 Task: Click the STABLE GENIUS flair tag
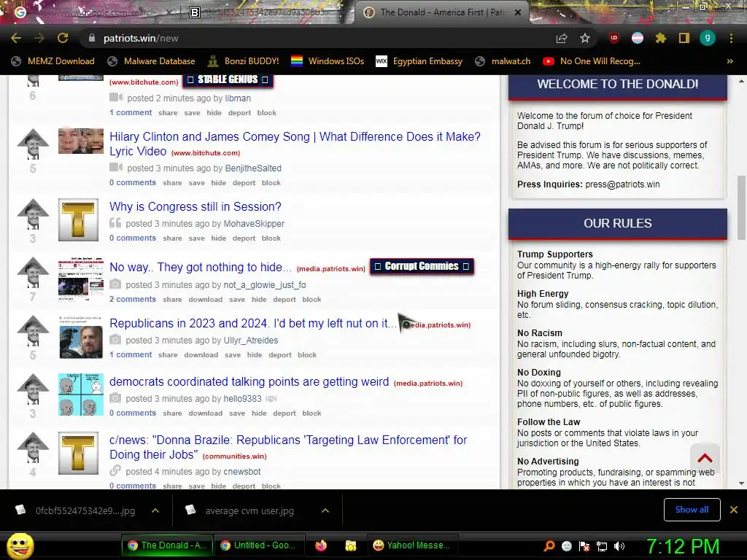coord(228,79)
